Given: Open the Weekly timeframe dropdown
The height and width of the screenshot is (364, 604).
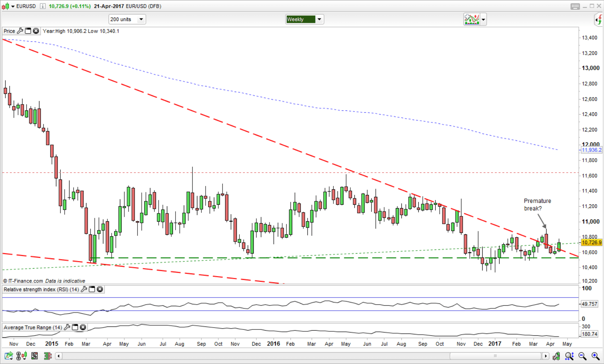Looking at the screenshot, I should [x=319, y=19].
